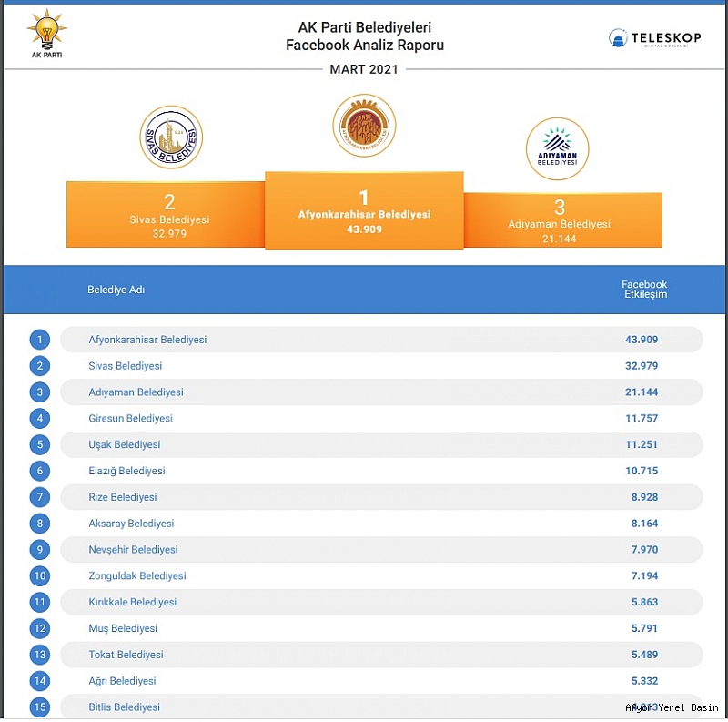Open the Elazığ Belediyesi entry
This screenshot has width=728, height=722.
click(126, 472)
